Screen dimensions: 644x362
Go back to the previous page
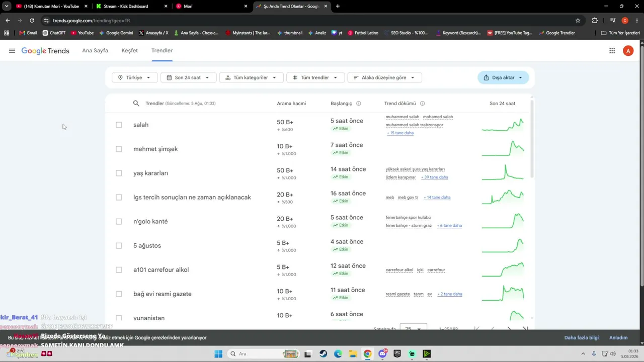pos(8,21)
